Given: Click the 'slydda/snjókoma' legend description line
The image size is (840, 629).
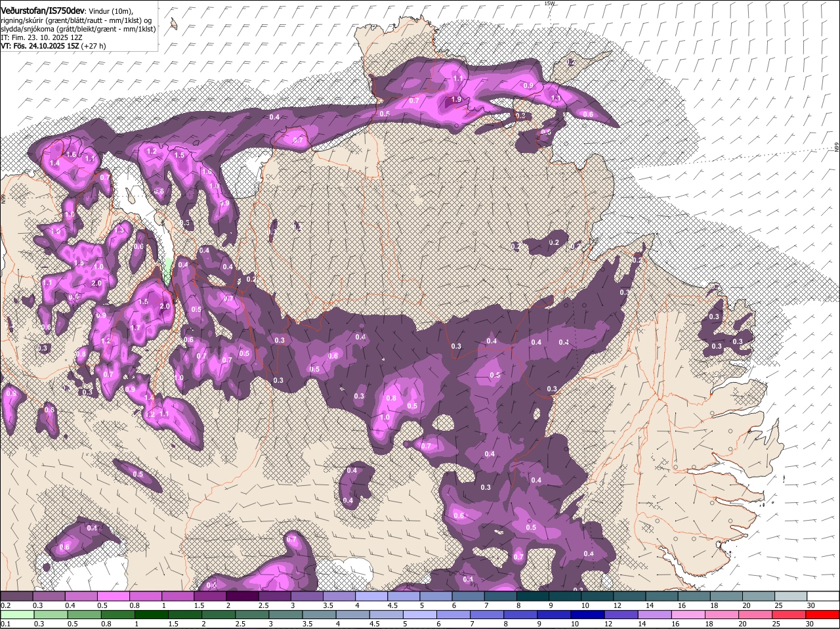Looking at the screenshot, I should (78, 29).
